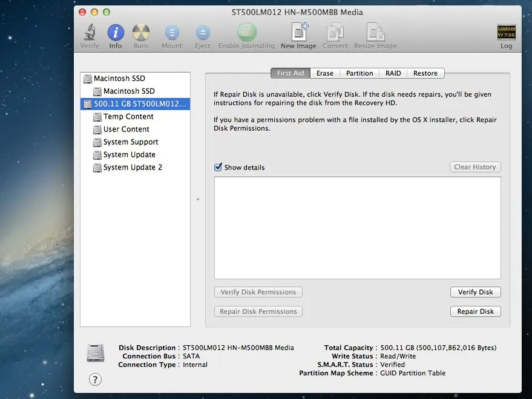The width and height of the screenshot is (532, 399).
Task: Open the help question mark button
Action: tap(95, 380)
